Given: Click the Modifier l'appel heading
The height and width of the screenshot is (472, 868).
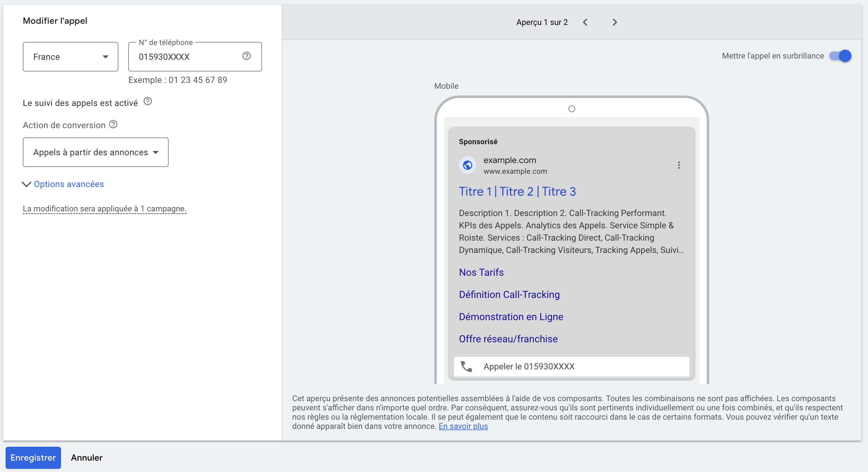Looking at the screenshot, I should pos(55,21).
